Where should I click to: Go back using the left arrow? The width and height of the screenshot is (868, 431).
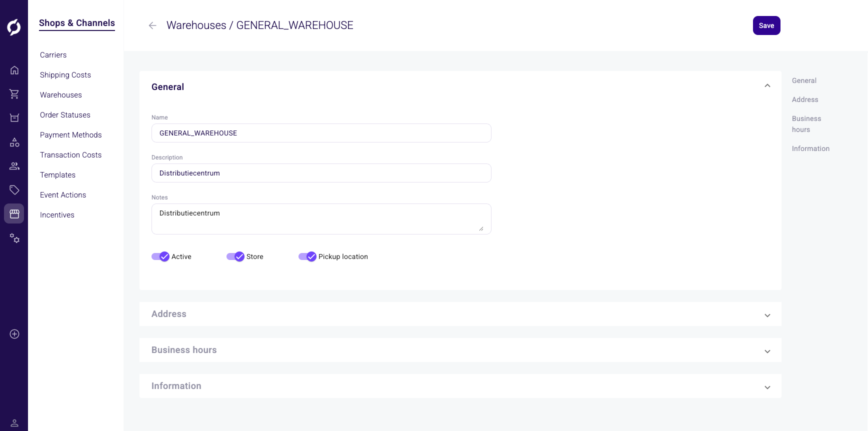pyautogui.click(x=152, y=25)
